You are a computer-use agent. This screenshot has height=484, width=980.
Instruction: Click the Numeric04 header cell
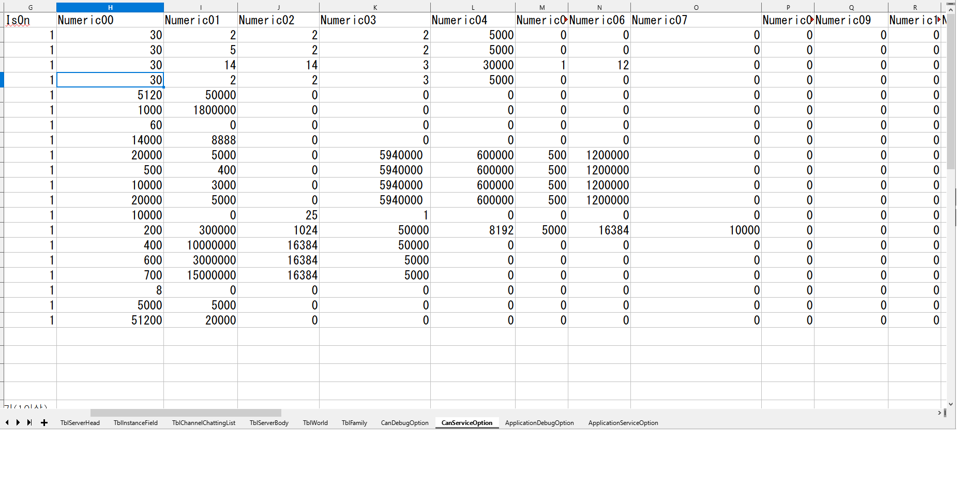click(x=472, y=20)
